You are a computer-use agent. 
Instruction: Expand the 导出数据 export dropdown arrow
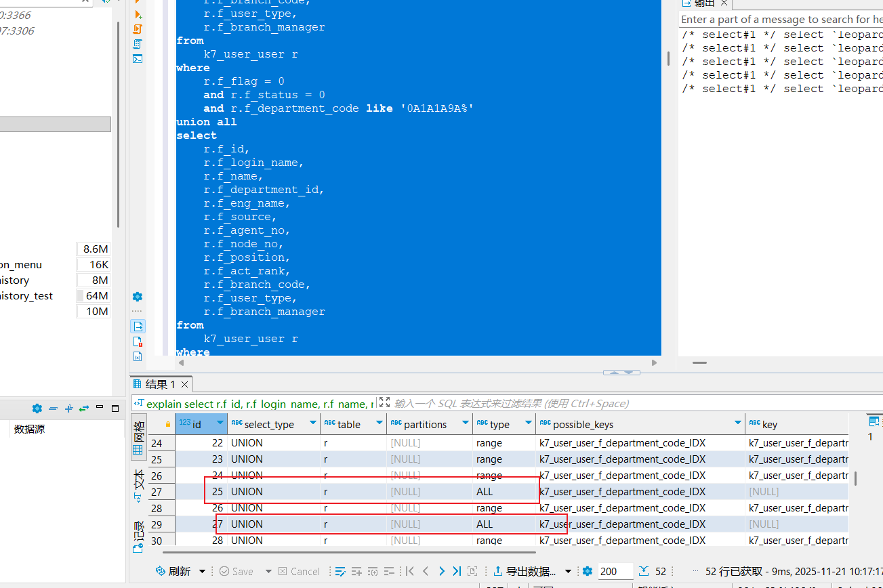coord(570,571)
